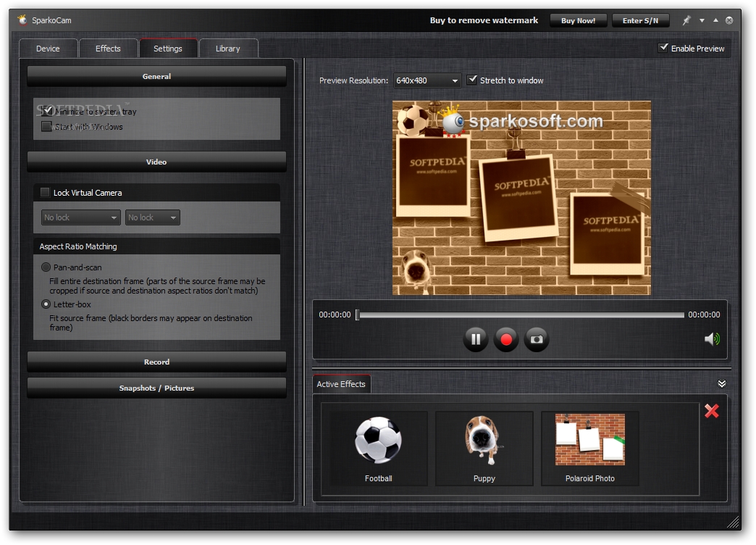The image size is (756, 545).
Task: Start recording with the red record button
Action: (505, 339)
